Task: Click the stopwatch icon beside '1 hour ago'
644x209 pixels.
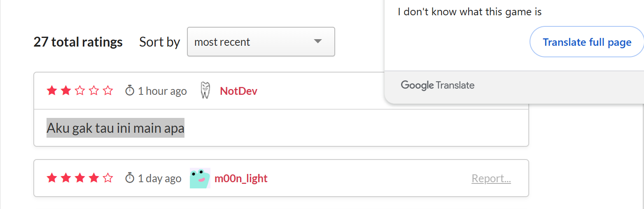Action: tap(130, 90)
